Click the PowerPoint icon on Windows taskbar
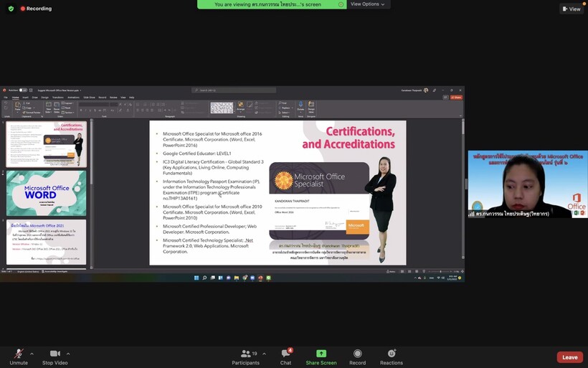Screen dimensions: 588x368 (260, 278)
